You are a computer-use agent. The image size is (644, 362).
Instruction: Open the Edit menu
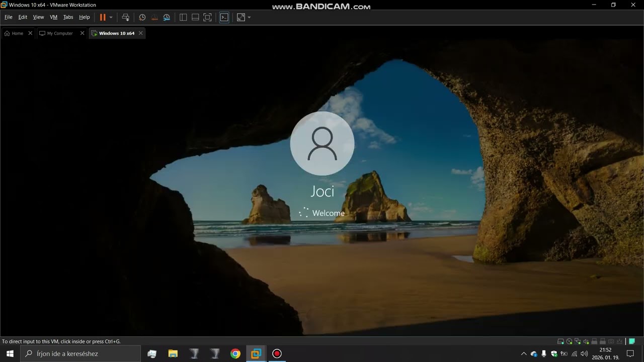23,17
